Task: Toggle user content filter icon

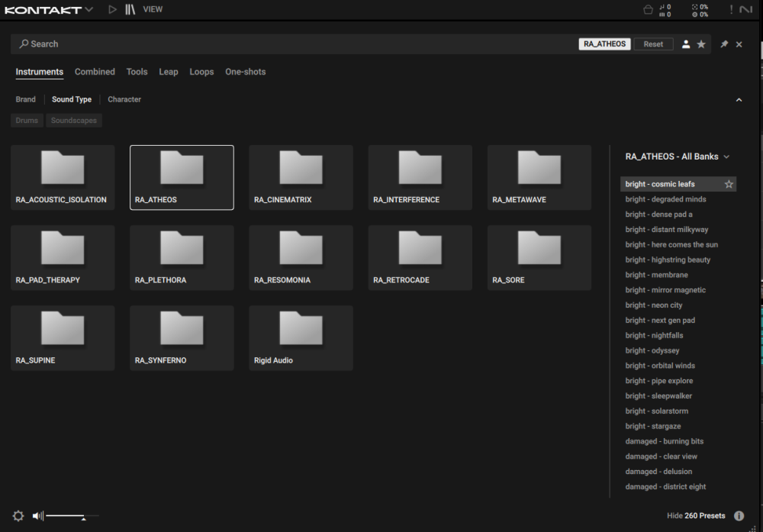Action: click(686, 44)
